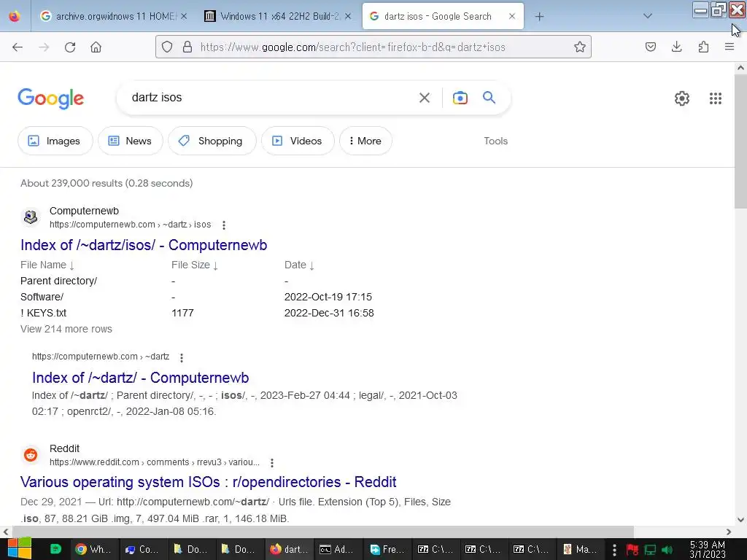The width and height of the screenshot is (747, 560).
Task: Search by image using camera icon
Action: (460, 98)
